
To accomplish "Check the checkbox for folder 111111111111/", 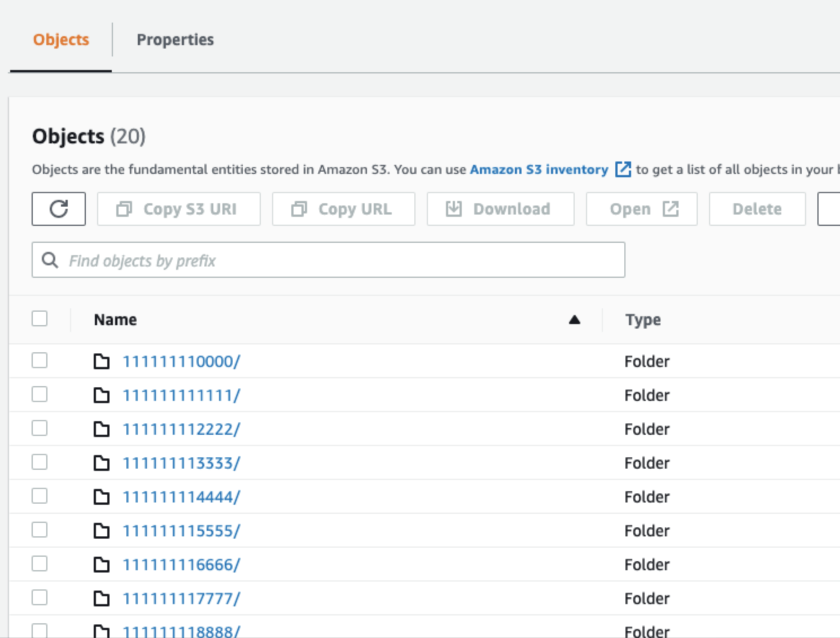I will pyautogui.click(x=40, y=395).
